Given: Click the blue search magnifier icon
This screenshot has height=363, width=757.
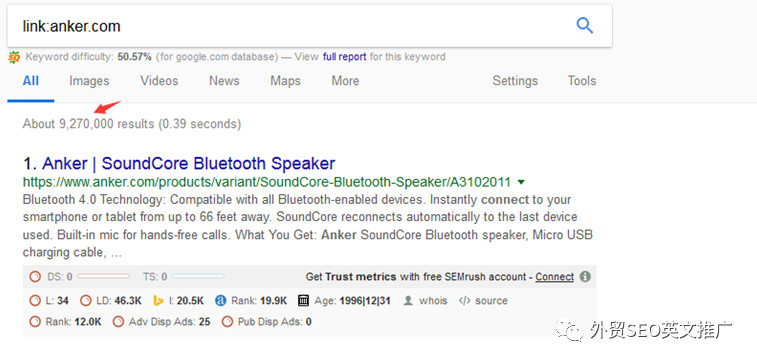Looking at the screenshot, I should click(585, 25).
